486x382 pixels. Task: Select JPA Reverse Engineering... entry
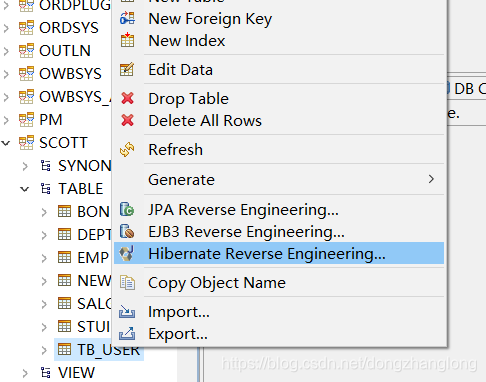coord(279,210)
